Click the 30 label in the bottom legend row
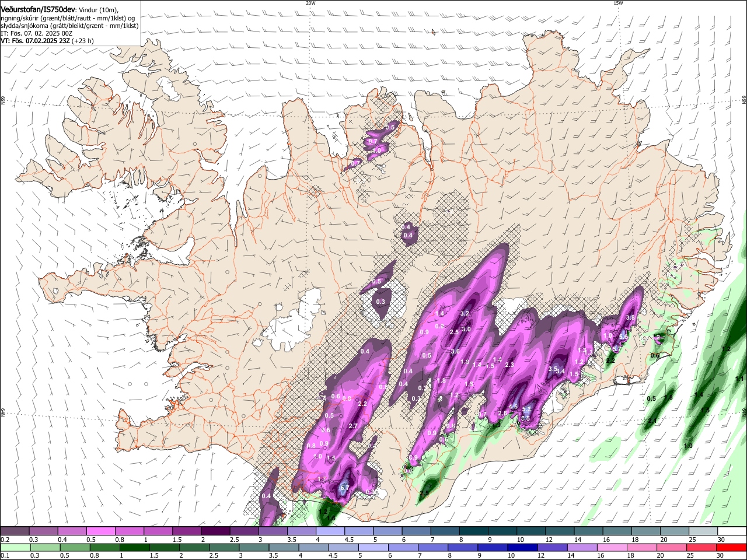This screenshot has width=747, height=560. 721,555
